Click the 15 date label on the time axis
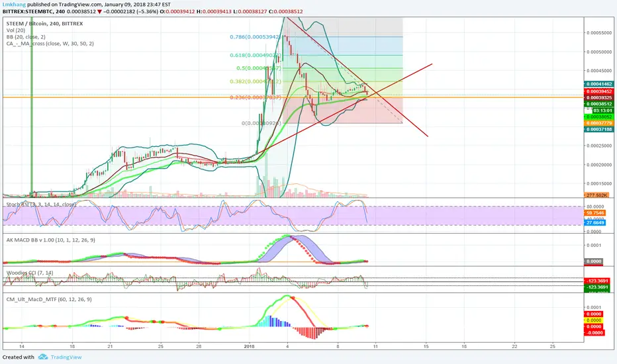This screenshot has width=617, height=364. click(x=426, y=347)
